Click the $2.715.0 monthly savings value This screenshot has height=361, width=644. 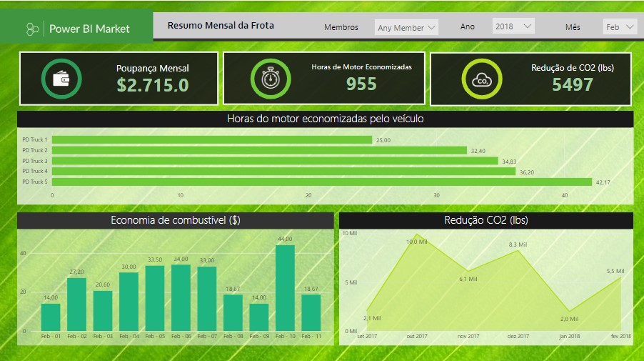pyautogui.click(x=153, y=85)
